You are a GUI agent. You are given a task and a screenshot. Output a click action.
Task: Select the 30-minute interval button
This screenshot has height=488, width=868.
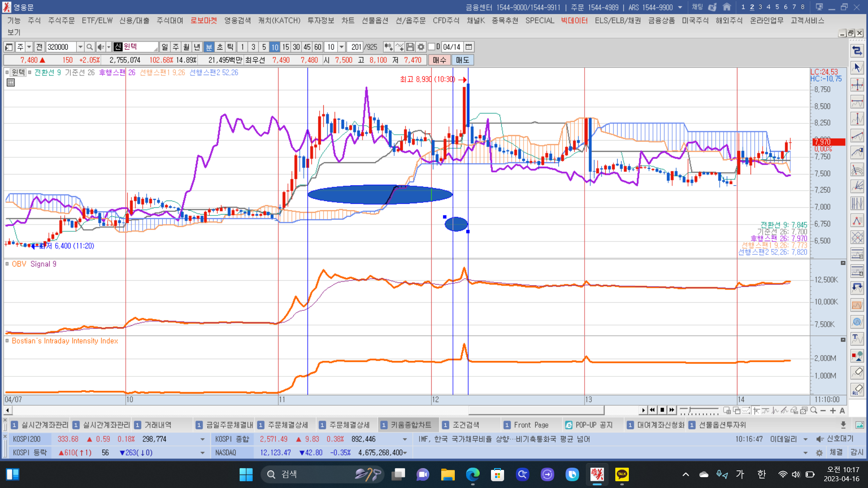[296, 47]
